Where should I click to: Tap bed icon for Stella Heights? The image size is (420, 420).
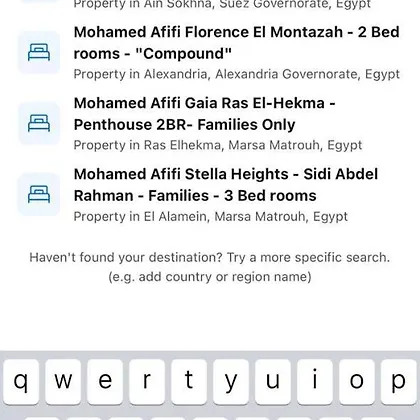tap(39, 194)
